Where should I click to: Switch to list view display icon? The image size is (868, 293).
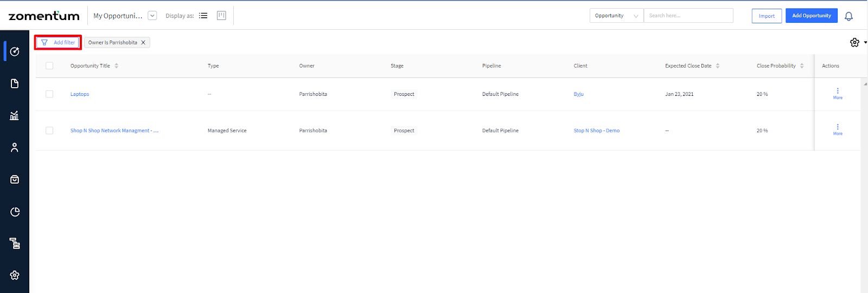(x=203, y=16)
